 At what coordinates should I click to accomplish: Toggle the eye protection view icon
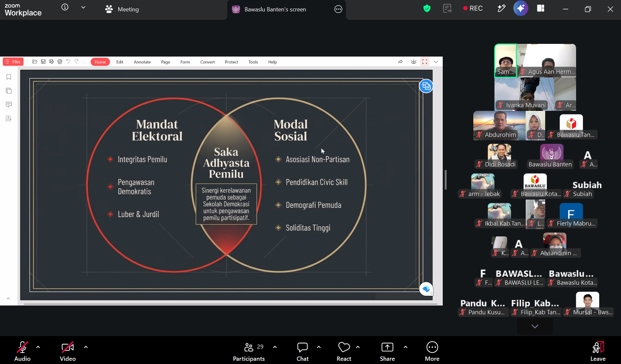(413, 62)
